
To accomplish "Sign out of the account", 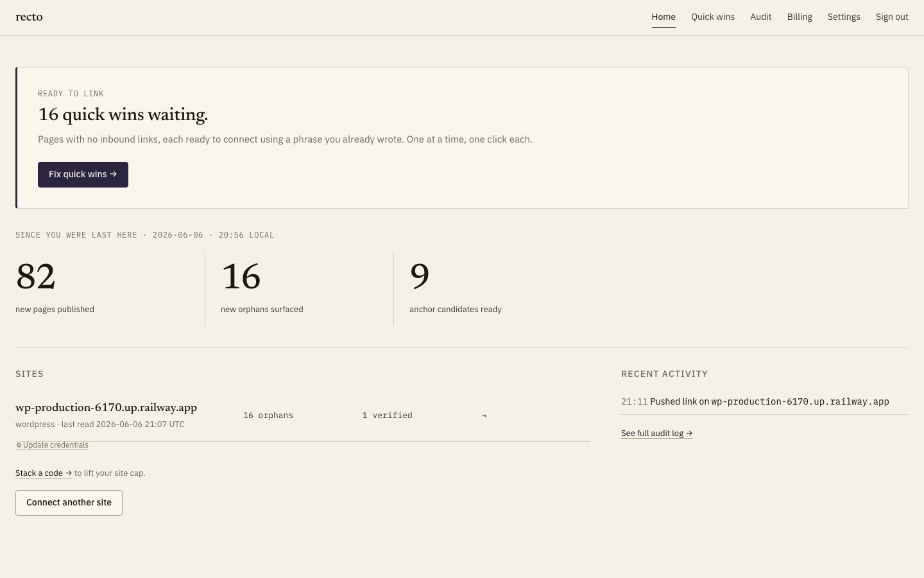I will [x=892, y=17].
